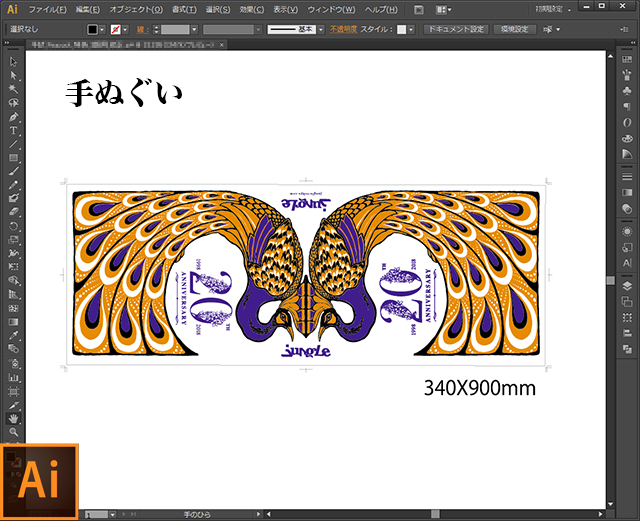Open the Layers panel icon
This screenshot has width=640, height=521.
(627, 286)
